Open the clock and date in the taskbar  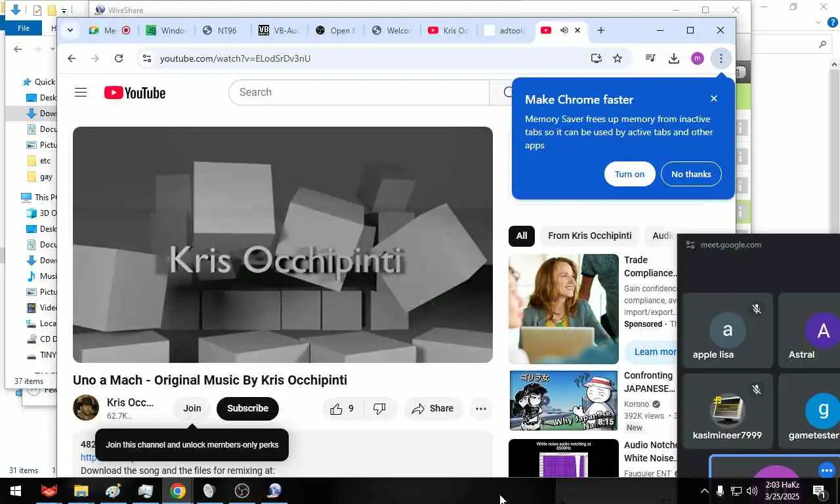[782, 491]
